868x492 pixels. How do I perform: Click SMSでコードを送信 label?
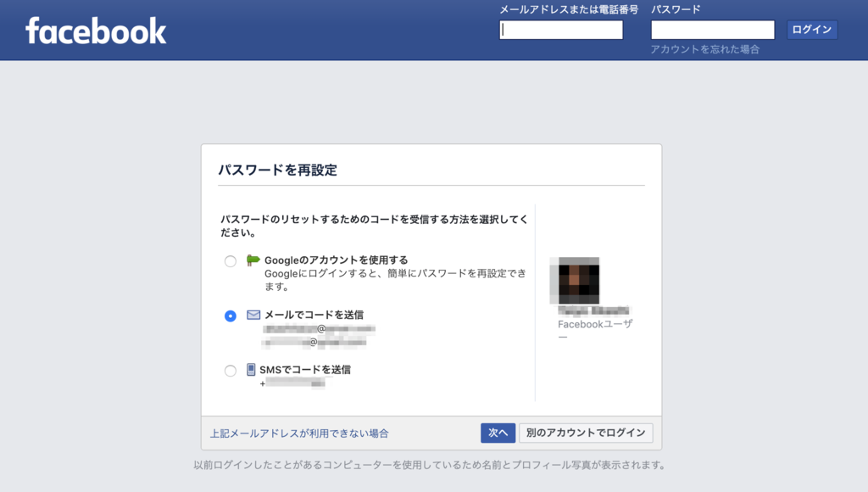coord(305,370)
